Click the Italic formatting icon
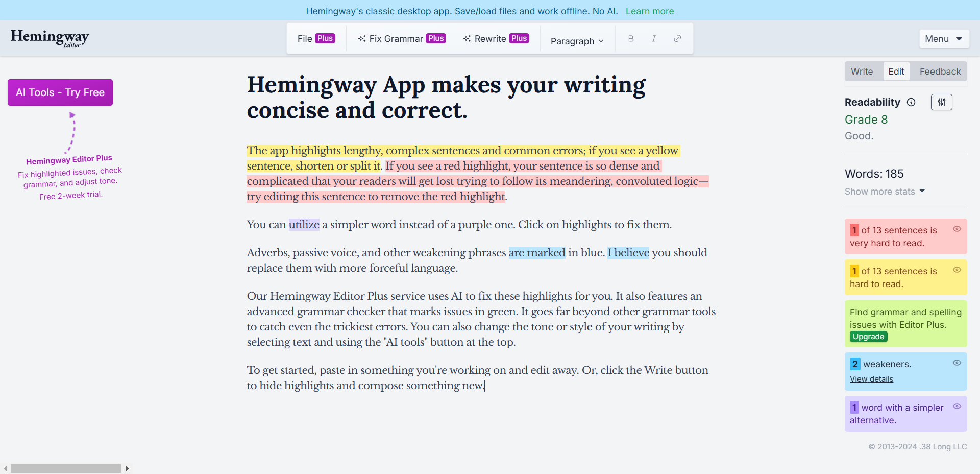The height and width of the screenshot is (474, 980). coord(654,39)
